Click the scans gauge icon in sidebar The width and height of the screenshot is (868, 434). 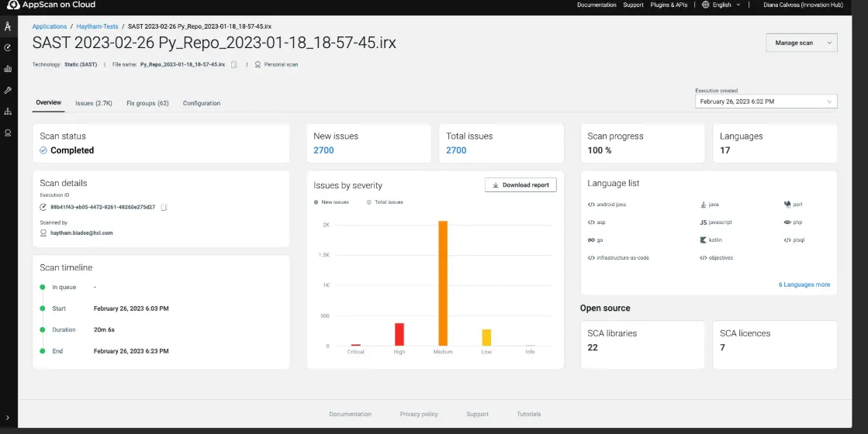(8, 47)
